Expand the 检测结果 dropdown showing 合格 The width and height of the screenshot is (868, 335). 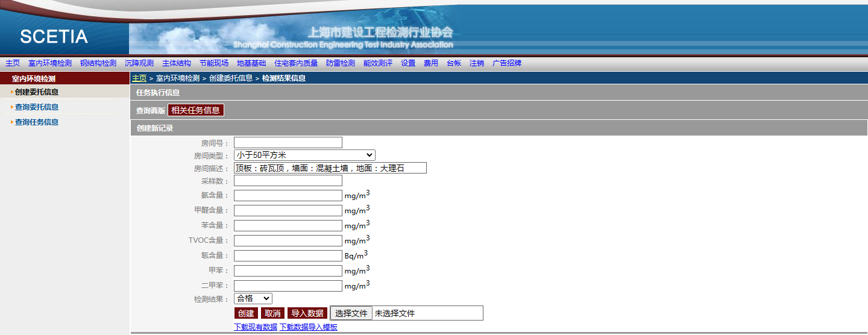click(253, 298)
